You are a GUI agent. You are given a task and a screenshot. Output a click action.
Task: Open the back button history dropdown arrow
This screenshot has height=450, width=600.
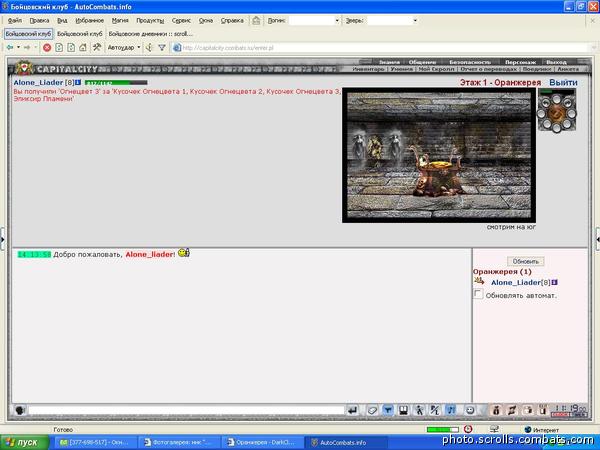18,47
